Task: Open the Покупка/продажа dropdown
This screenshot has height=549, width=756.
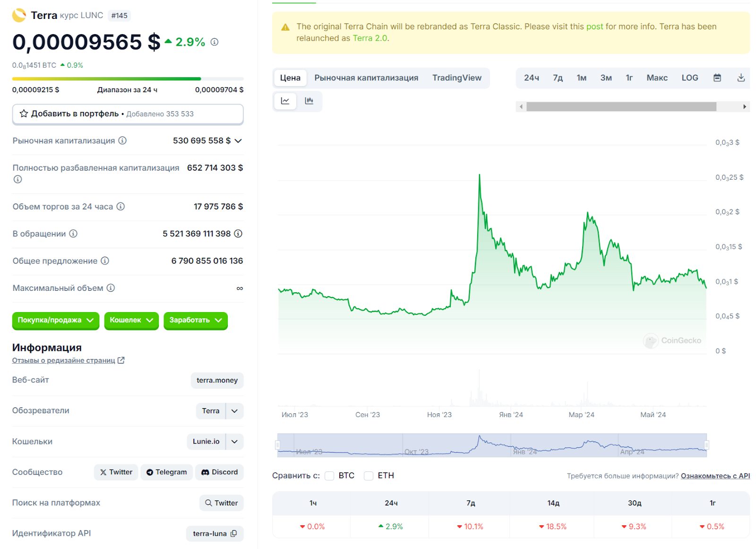Action: pyautogui.click(x=56, y=320)
